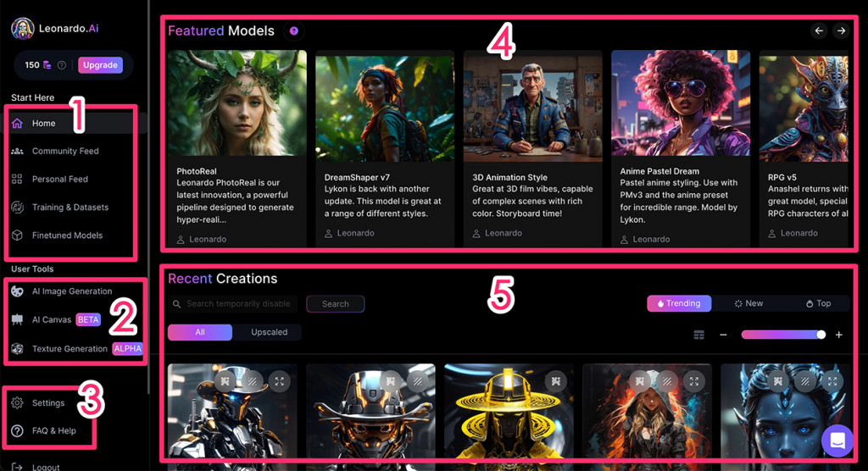This screenshot has width=868, height=471.
Task: Click the remix icon on the yellow hat image
Action: click(x=556, y=381)
